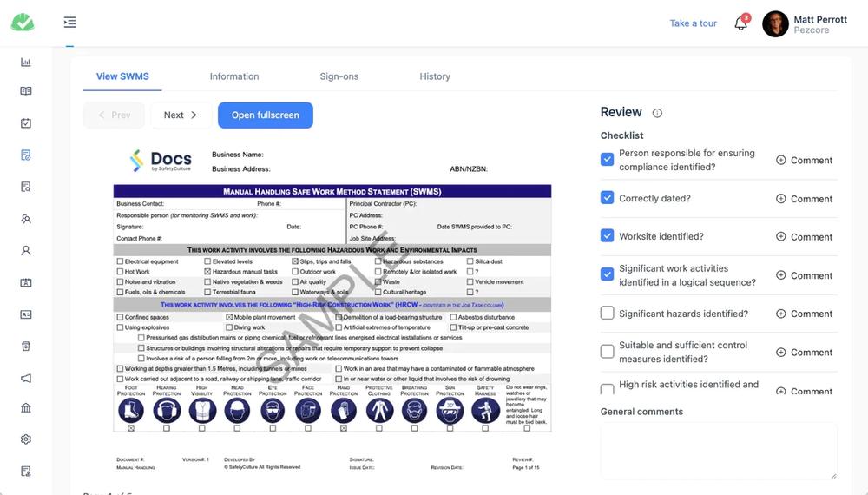This screenshot has height=495, width=868.
Task: Open the notifications bell
Action: point(740,23)
